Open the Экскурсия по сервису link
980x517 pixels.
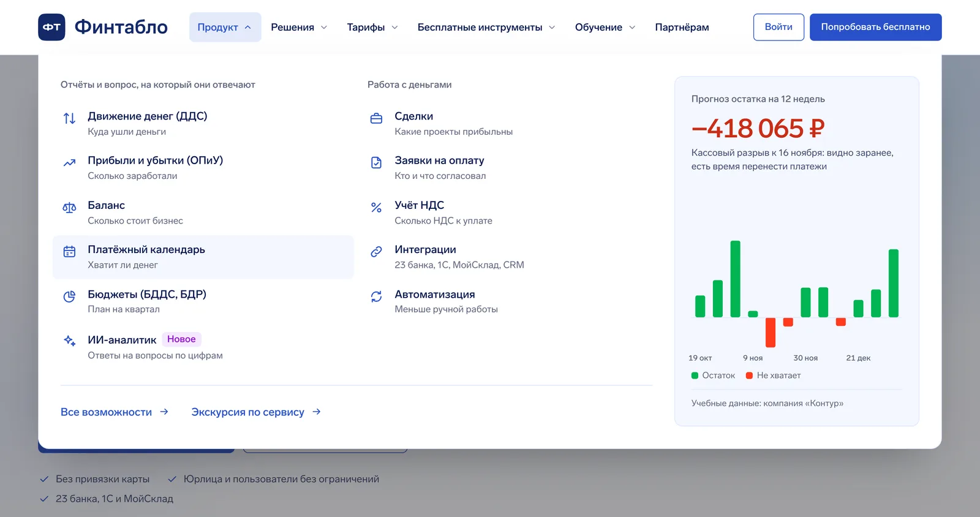pos(256,412)
